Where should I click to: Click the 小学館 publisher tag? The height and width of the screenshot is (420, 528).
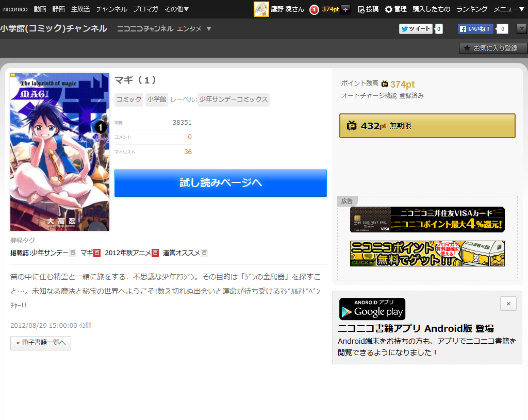[x=157, y=99]
